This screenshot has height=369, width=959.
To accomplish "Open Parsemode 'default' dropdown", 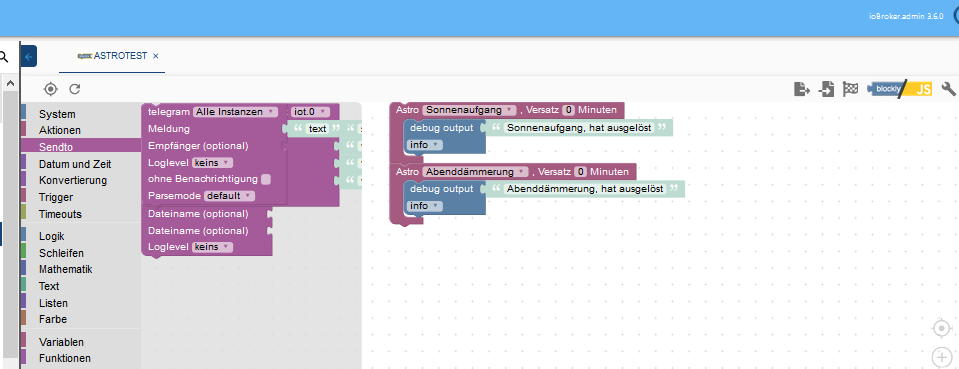I will coord(229,196).
